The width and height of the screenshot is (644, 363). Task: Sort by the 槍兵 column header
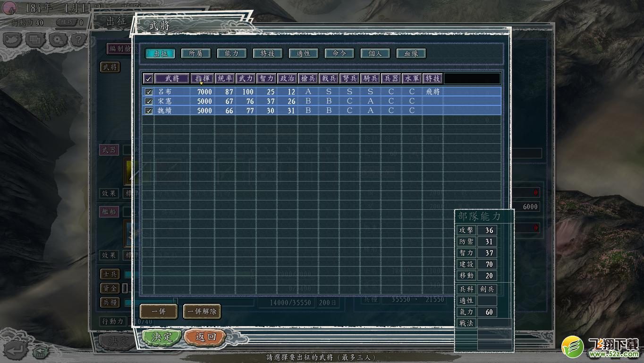click(308, 78)
